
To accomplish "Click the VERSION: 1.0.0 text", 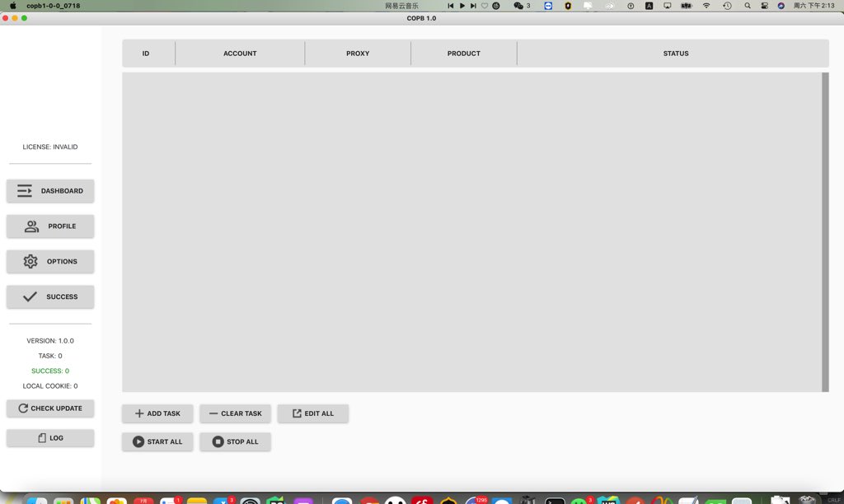I will (50, 341).
